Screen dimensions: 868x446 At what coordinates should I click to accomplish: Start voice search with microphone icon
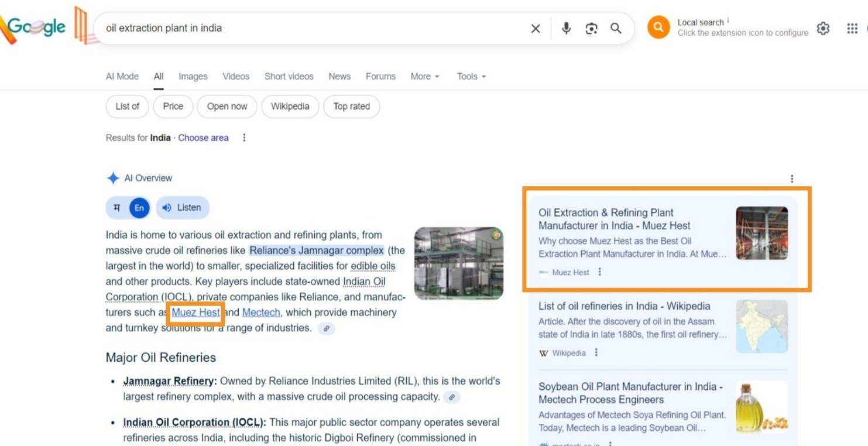[566, 28]
